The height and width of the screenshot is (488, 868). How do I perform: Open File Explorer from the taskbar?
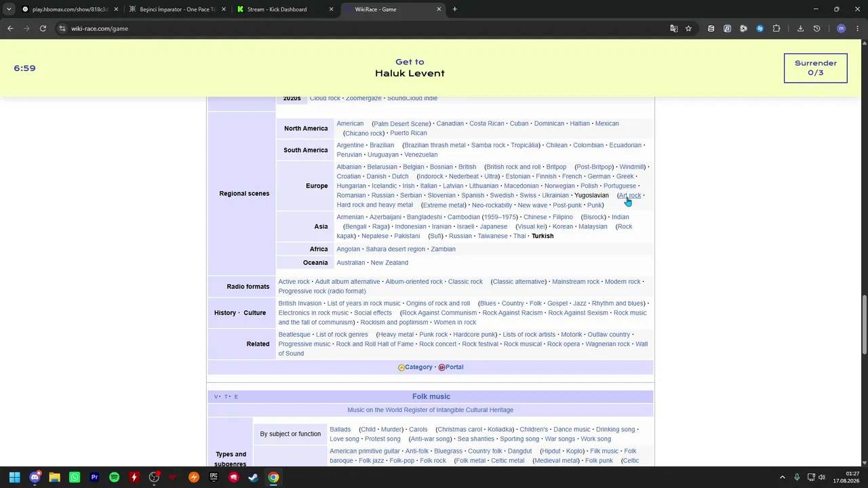[x=54, y=477]
